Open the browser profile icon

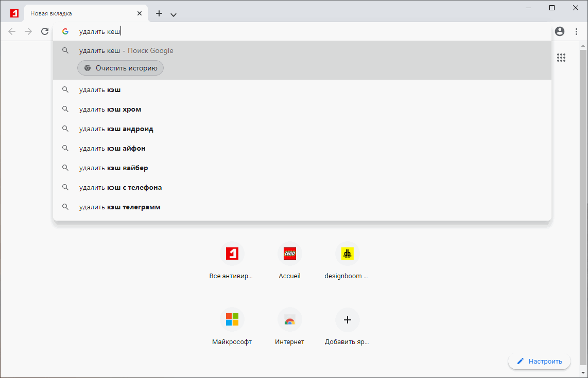tap(559, 31)
